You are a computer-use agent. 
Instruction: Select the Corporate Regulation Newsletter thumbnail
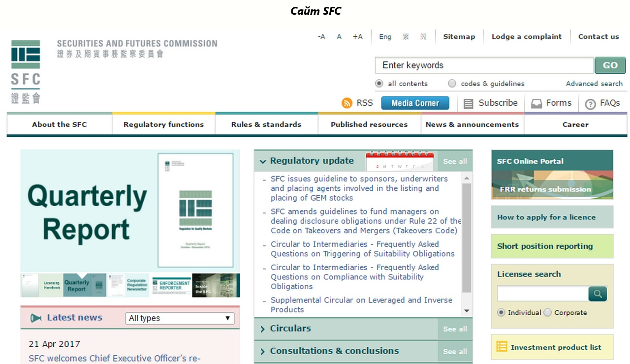point(128,286)
